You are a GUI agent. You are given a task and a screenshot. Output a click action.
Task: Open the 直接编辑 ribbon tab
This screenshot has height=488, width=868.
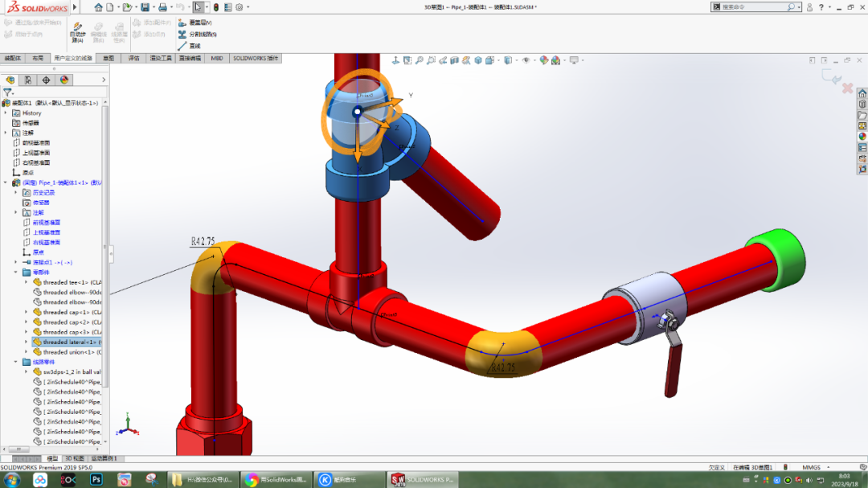190,58
